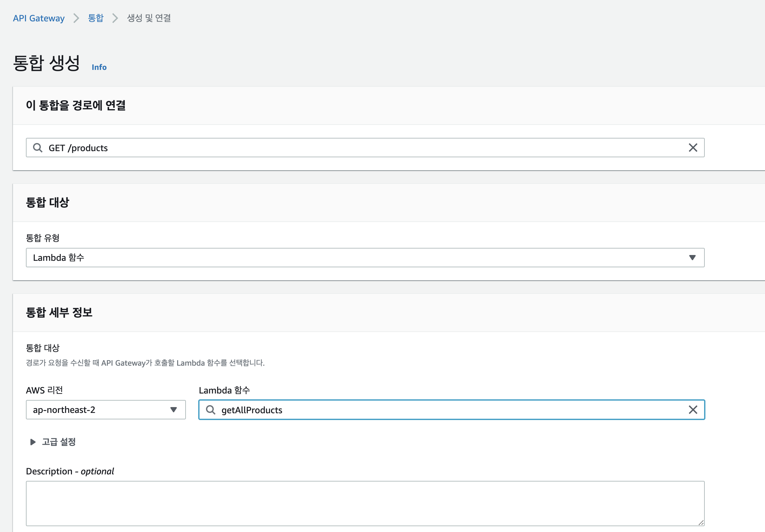Viewport: 765px width, 532px height.
Task: Navigate to API Gateway via the breadcrumb
Action: pyautogui.click(x=38, y=18)
